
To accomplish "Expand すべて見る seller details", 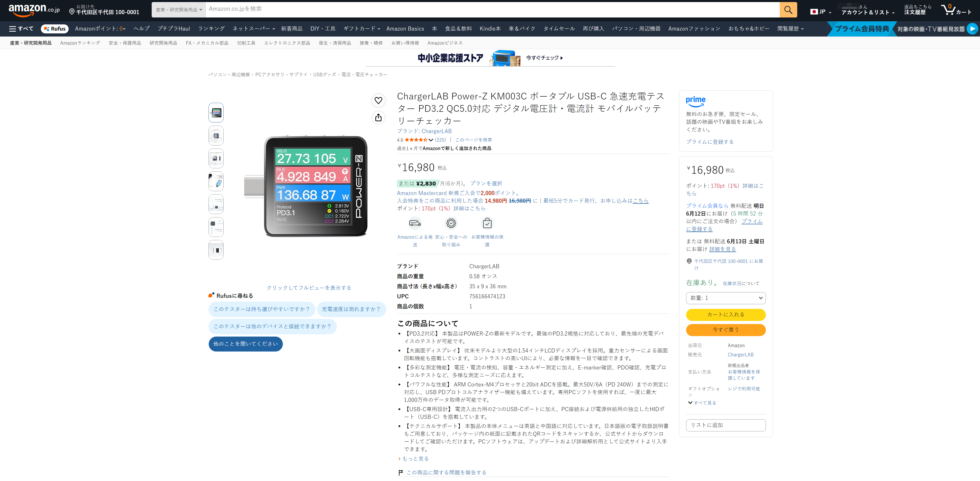I will click(x=702, y=403).
